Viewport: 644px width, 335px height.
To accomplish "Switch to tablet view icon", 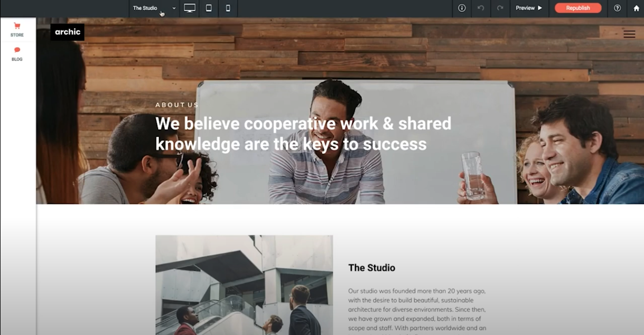I will 209,8.
